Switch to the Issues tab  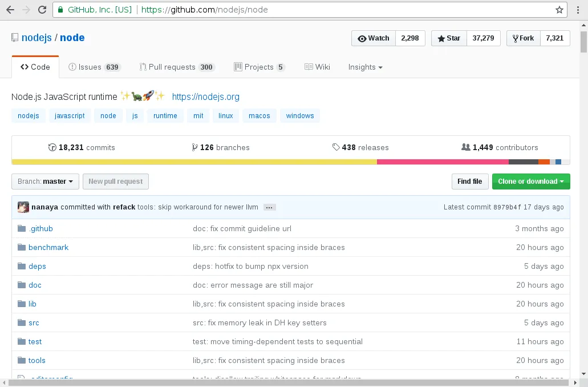(x=95, y=67)
